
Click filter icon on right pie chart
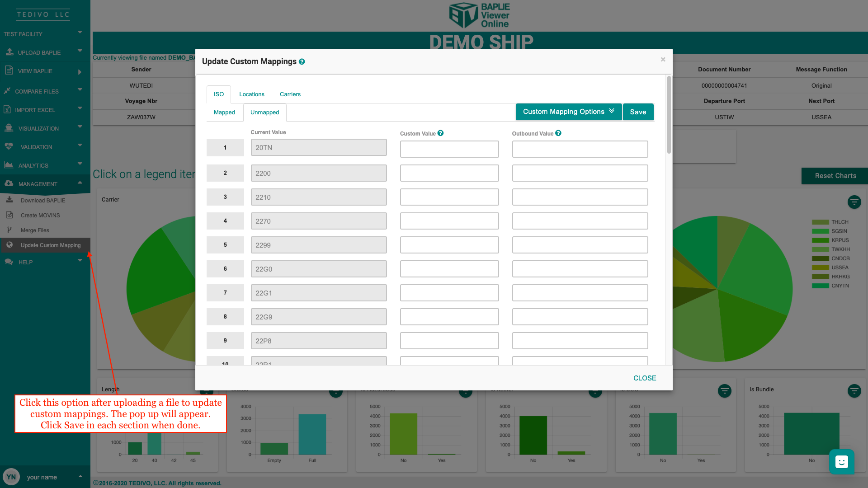(x=854, y=202)
